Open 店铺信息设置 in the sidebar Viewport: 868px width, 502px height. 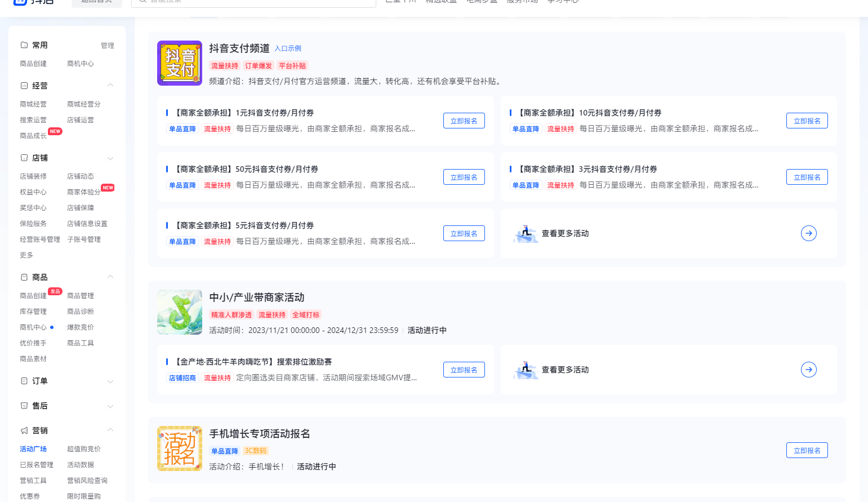(x=87, y=224)
